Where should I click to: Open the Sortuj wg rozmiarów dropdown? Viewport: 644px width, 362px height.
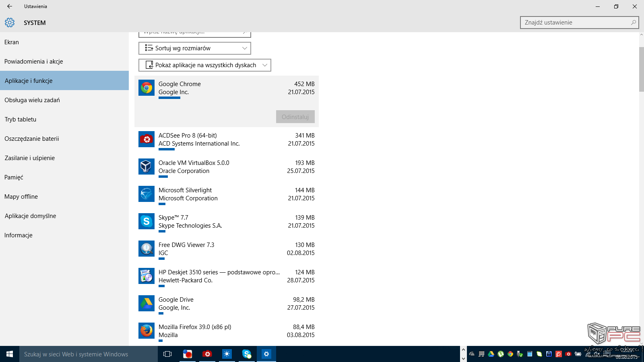(x=195, y=48)
